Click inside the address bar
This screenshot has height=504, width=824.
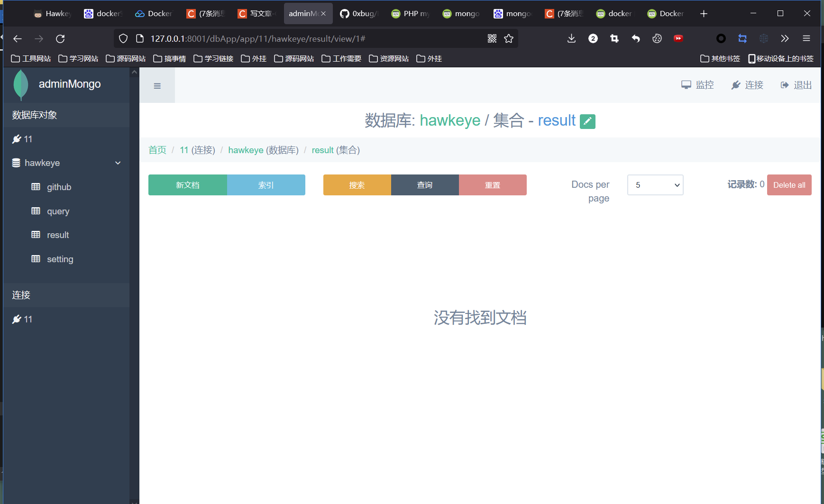[284, 38]
